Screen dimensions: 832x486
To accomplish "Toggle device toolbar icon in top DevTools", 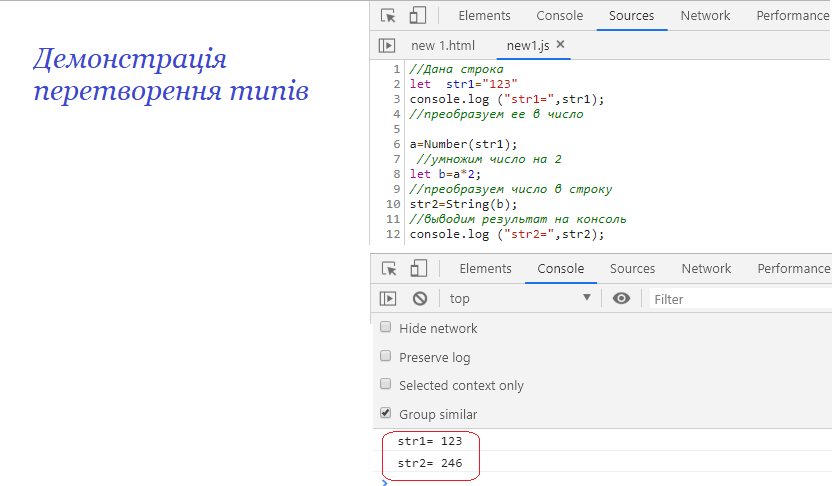I will (x=417, y=16).
